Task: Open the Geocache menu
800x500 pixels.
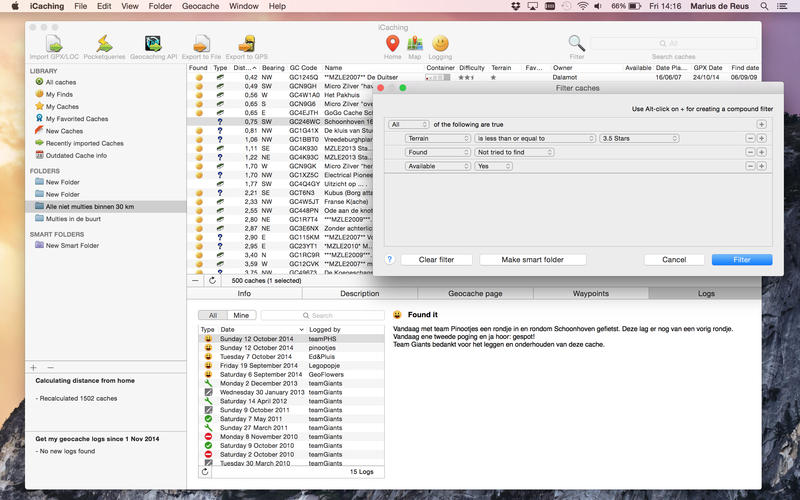Action: point(201,6)
